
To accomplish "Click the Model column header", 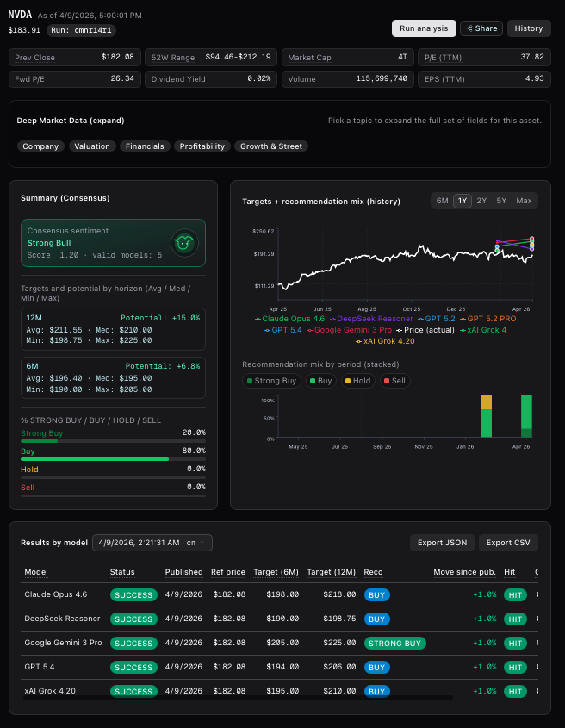I will [36, 572].
